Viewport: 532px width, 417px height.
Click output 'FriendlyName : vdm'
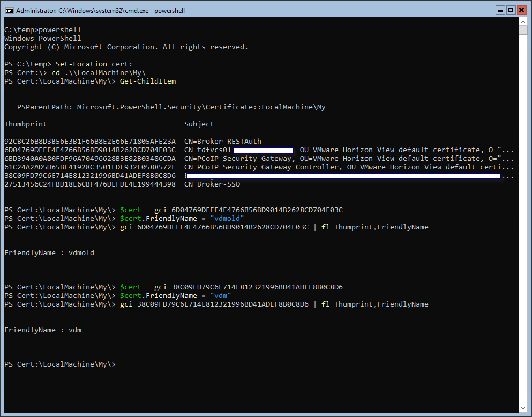pyautogui.click(x=43, y=330)
